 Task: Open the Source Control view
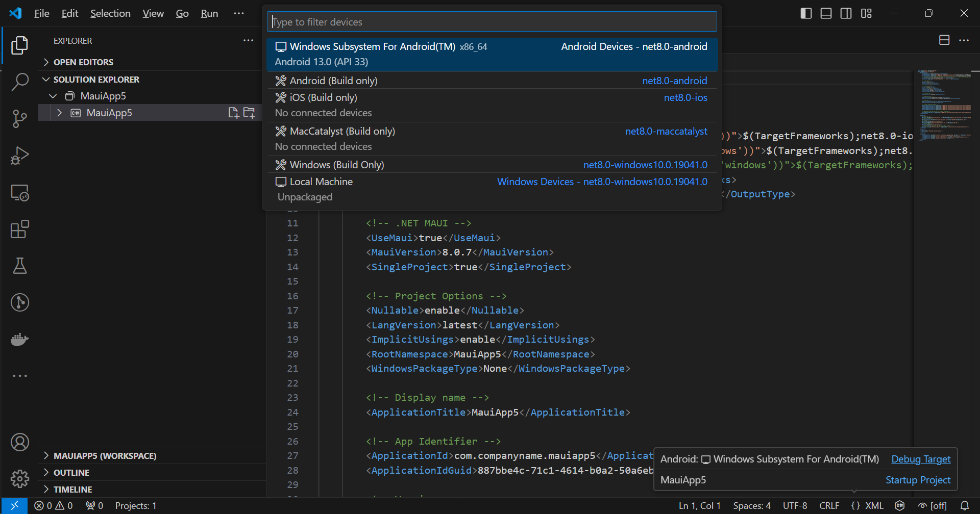pyautogui.click(x=19, y=118)
